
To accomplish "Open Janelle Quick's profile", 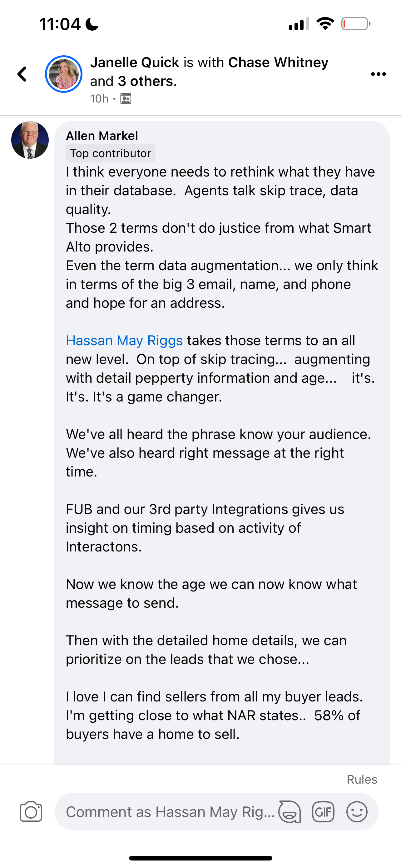I will tap(135, 63).
